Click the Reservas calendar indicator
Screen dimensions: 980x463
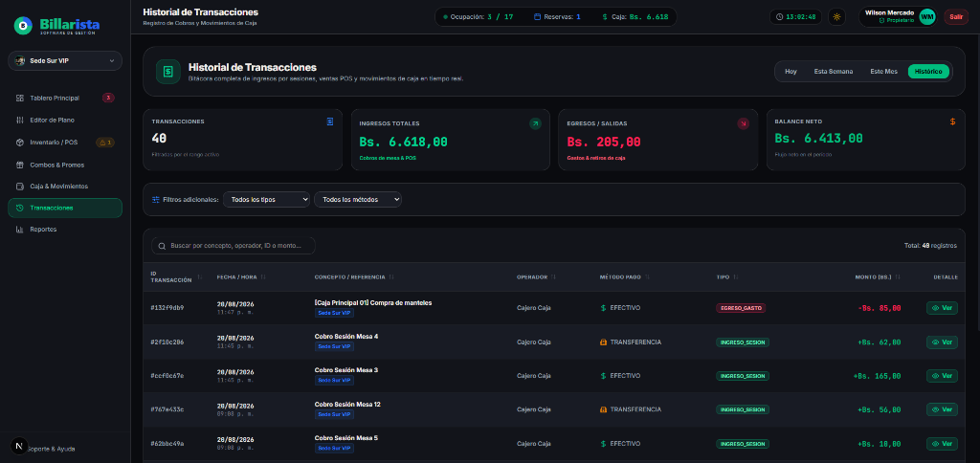pos(557,17)
